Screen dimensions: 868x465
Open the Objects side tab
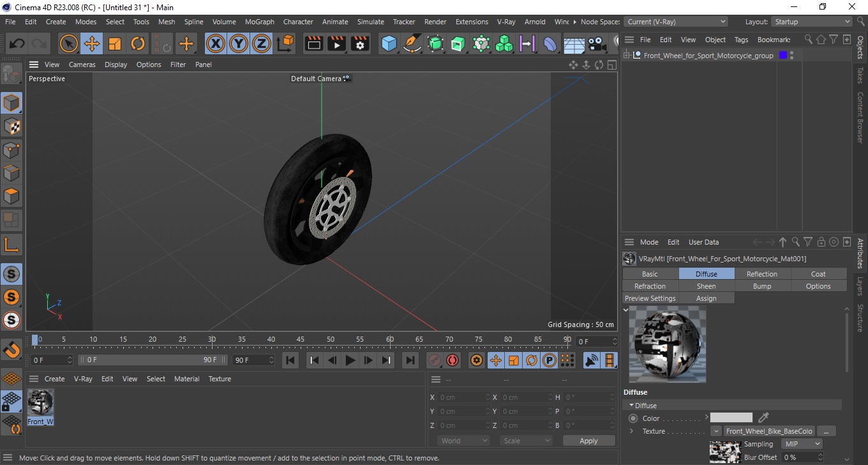coord(860,48)
